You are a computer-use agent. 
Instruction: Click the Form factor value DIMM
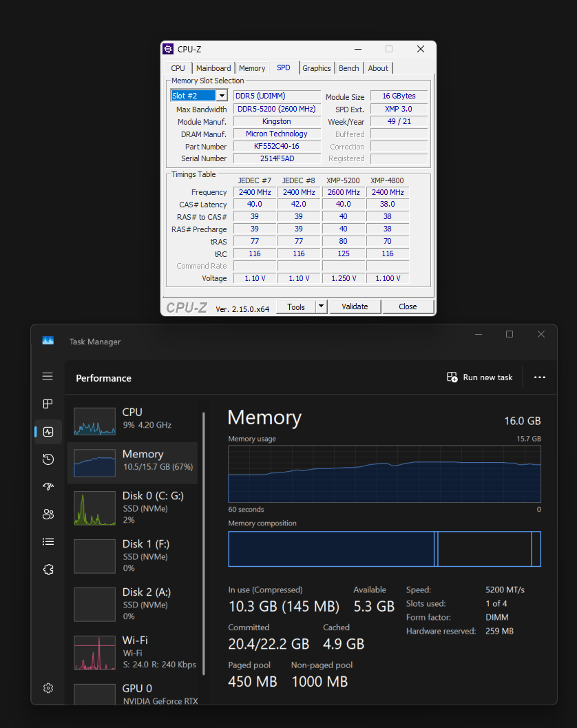pos(496,617)
